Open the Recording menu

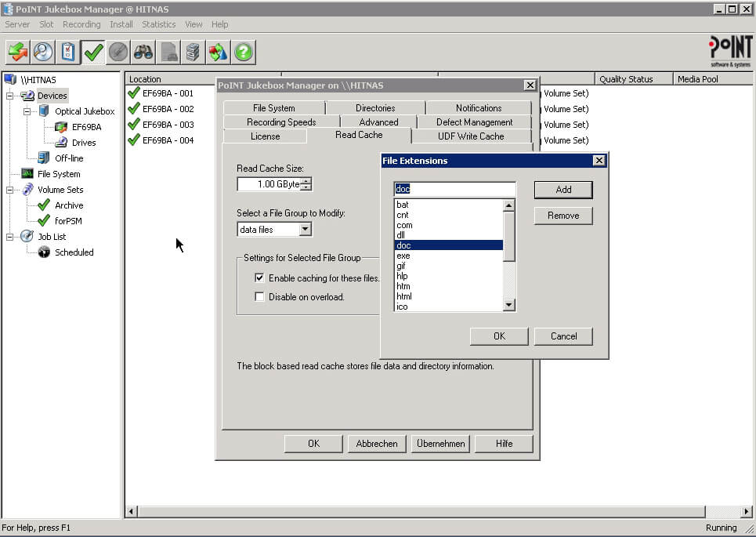coord(81,24)
